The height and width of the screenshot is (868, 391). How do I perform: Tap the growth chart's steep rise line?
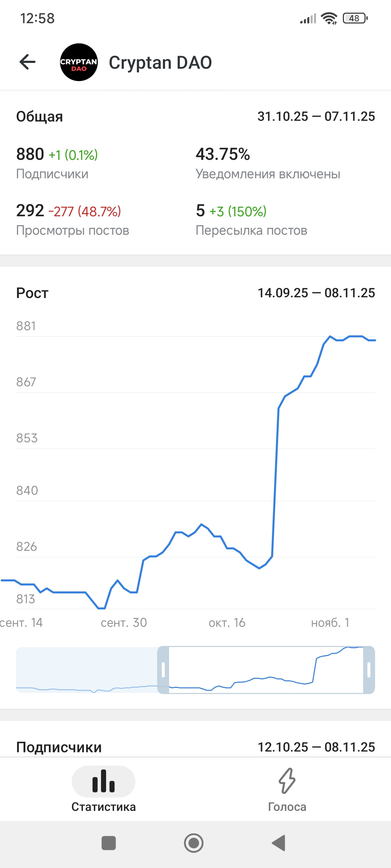pyautogui.click(x=275, y=481)
